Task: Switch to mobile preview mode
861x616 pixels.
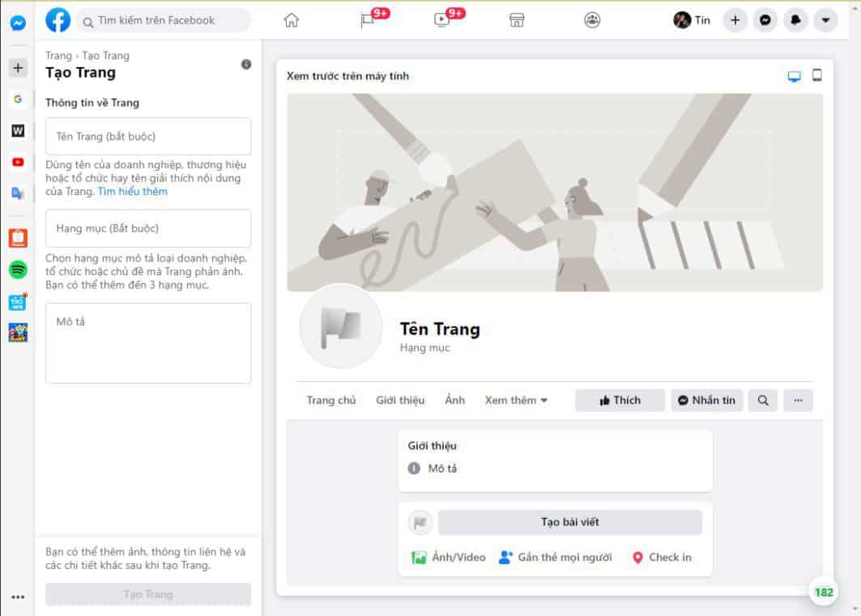Action: [x=816, y=76]
